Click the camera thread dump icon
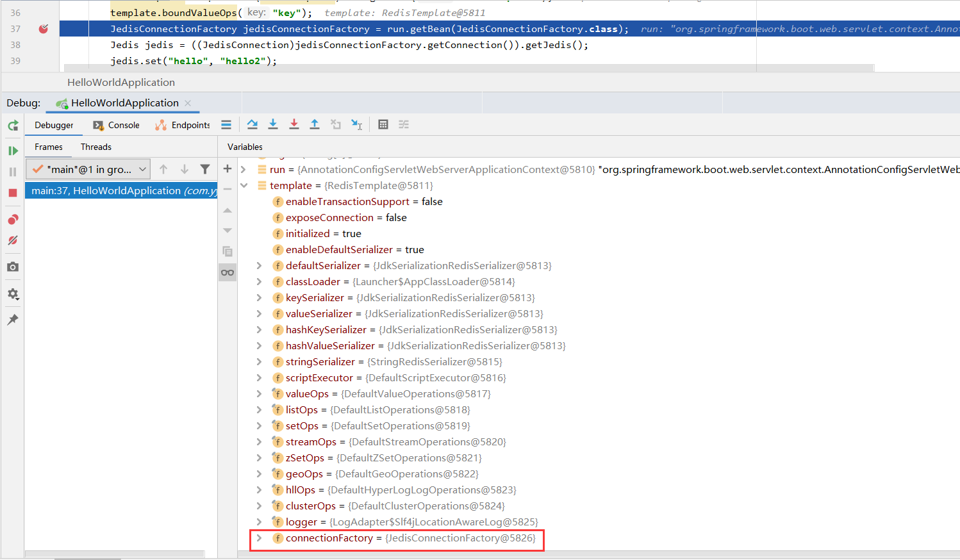The image size is (960, 560). point(13,267)
